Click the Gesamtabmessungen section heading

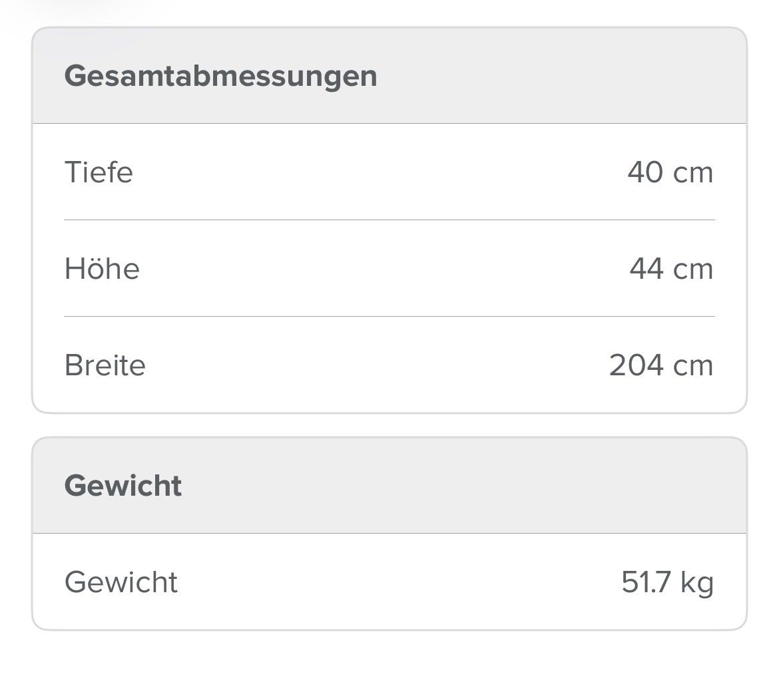tap(220, 77)
